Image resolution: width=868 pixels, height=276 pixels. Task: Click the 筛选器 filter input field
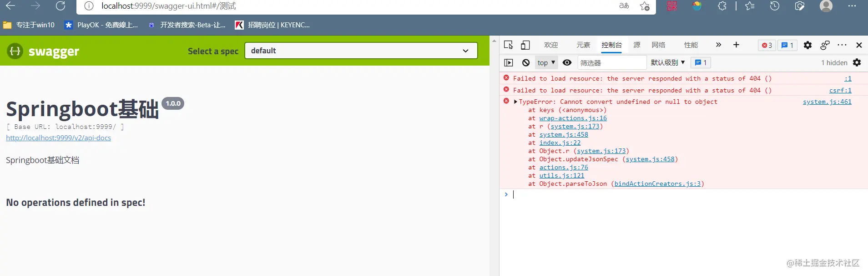point(612,63)
